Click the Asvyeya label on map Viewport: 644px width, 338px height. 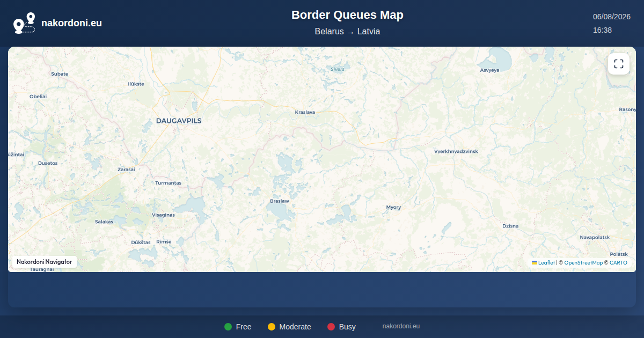pyautogui.click(x=489, y=70)
